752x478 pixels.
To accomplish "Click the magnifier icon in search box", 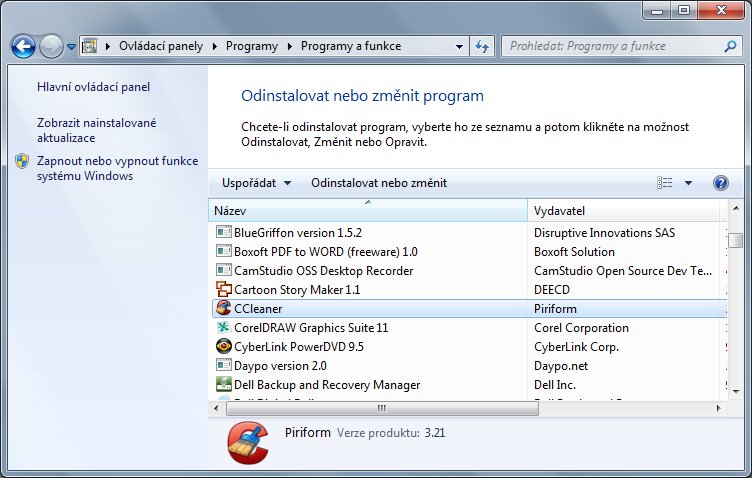I will coord(730,46).
